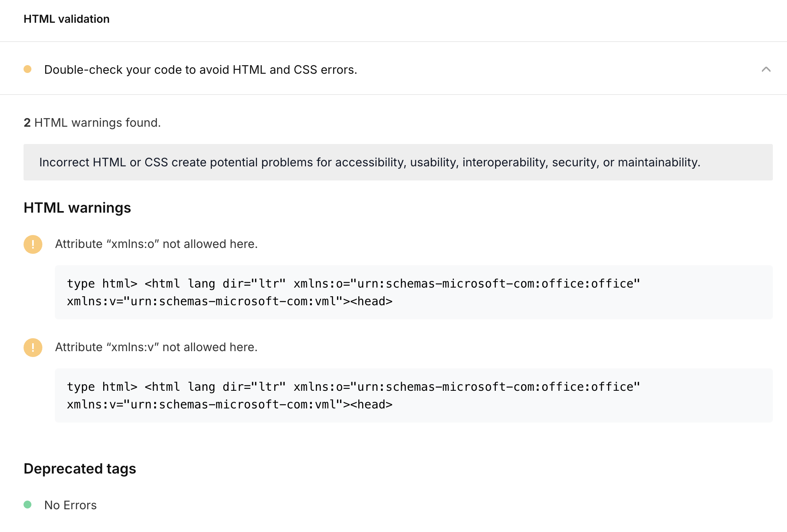Viewport: 787px width, 532px height.
Task: Click warning icon for xmlns:o attribute
Action: (x=33, y=244)
